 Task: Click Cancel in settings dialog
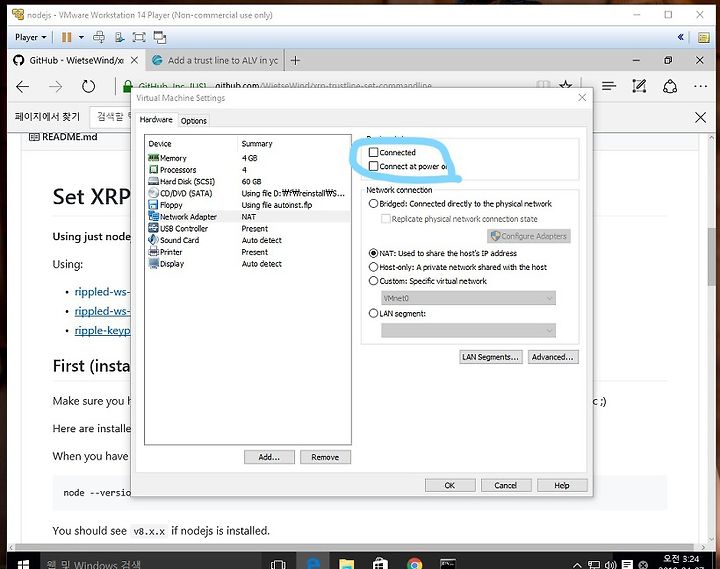506,485
